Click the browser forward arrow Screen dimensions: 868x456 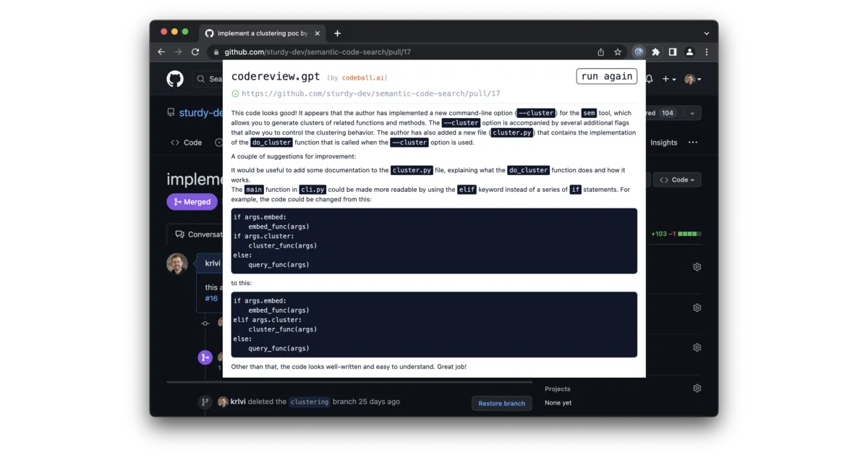click(178, 52)
